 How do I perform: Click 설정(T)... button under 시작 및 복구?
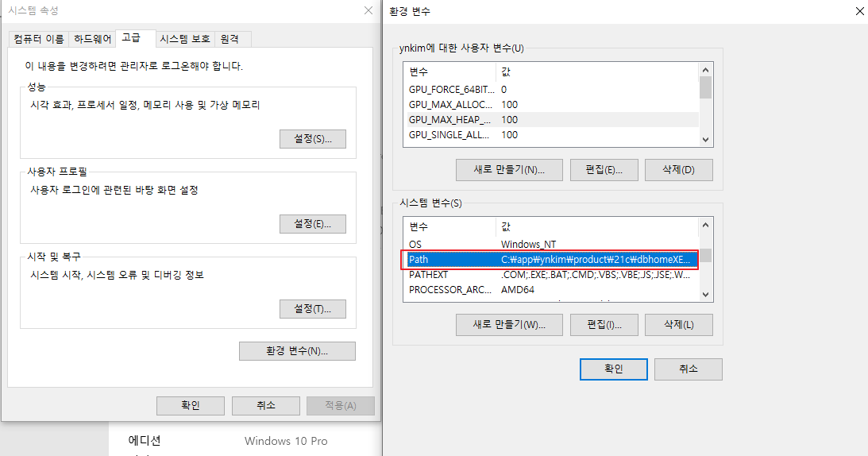[x=313, y=309]
